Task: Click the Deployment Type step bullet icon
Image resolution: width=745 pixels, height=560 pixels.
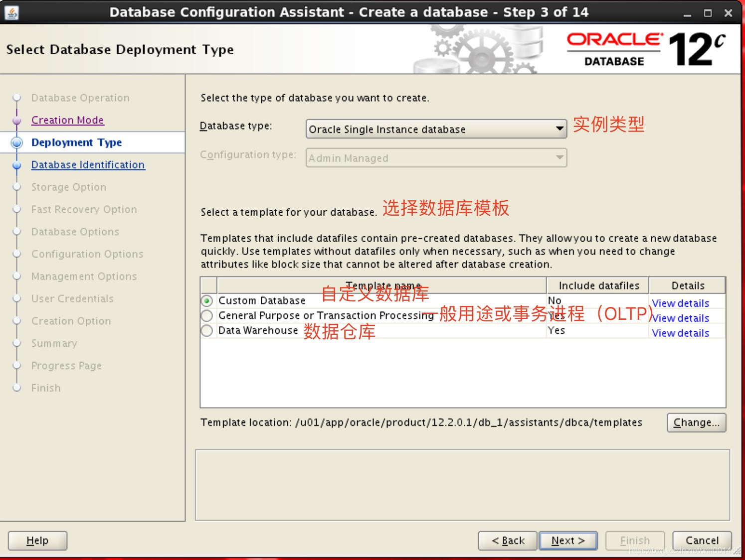Action: click(x=17, y=143)
